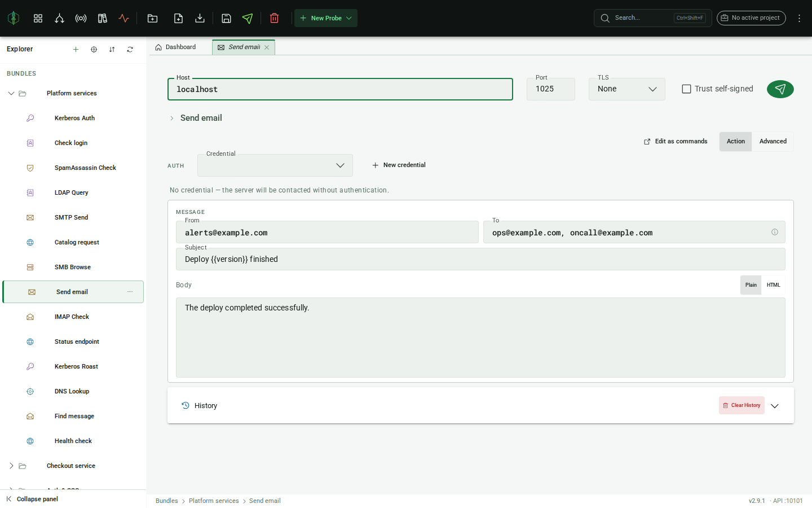Open SMTP Send probe

73,217
